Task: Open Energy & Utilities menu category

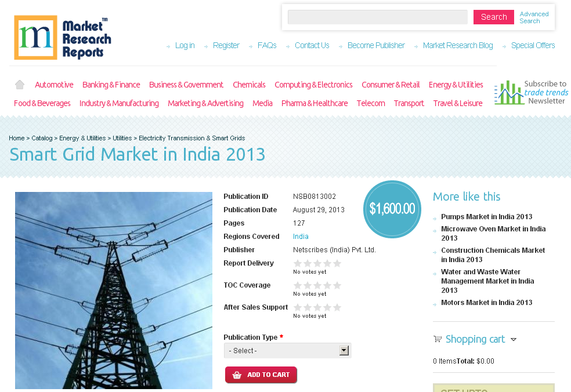Action: point(456,85)
